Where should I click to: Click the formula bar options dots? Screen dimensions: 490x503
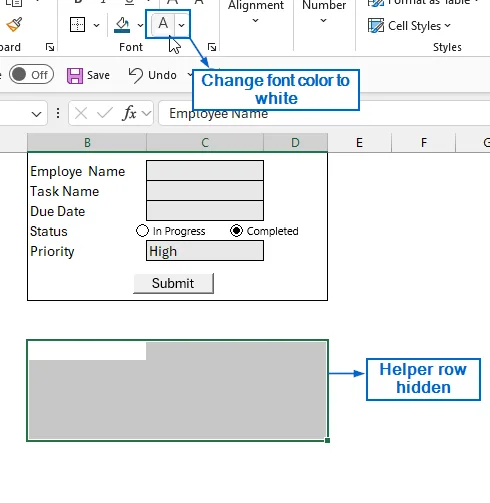(58, 113)
